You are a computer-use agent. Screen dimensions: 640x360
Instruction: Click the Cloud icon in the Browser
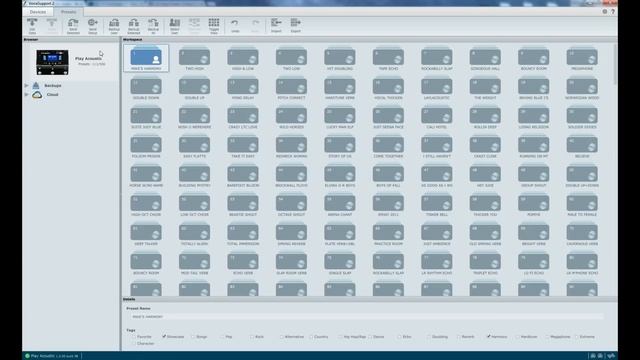(x=37, y=94)
